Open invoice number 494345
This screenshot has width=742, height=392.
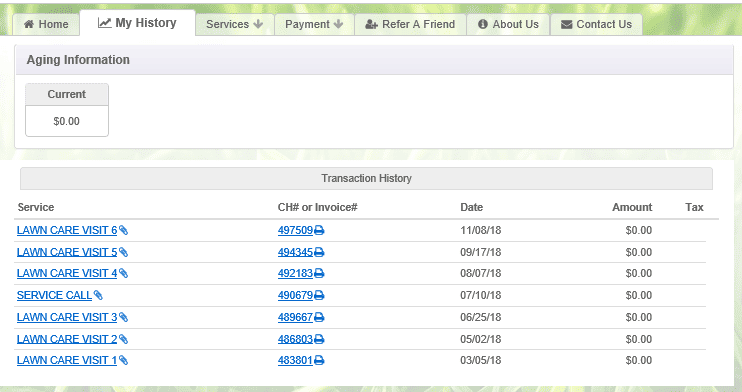click(x=295, y=252)
